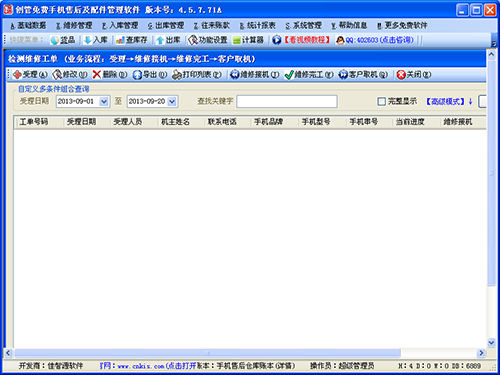Click the vertical scrollbar thumb
Image resolution: width=500 pixels, height=375 pixels.
coord(491,172)
